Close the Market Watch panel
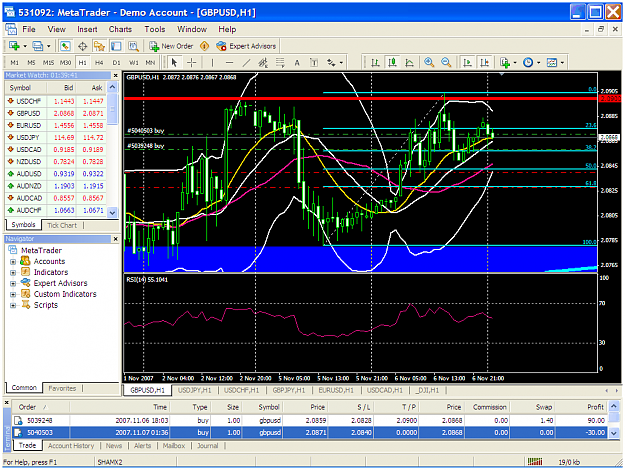Image resolution: width=625 pixels, height=470 pixels. point(116,75)
